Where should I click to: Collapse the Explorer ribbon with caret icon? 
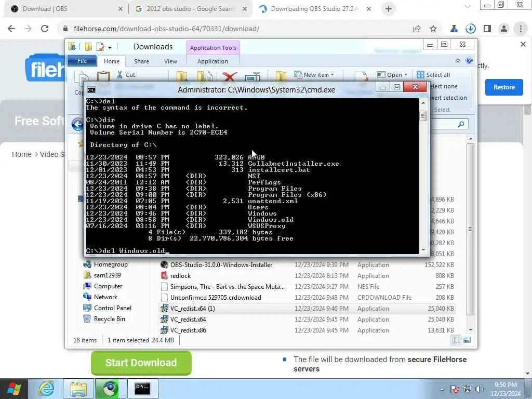458,61
